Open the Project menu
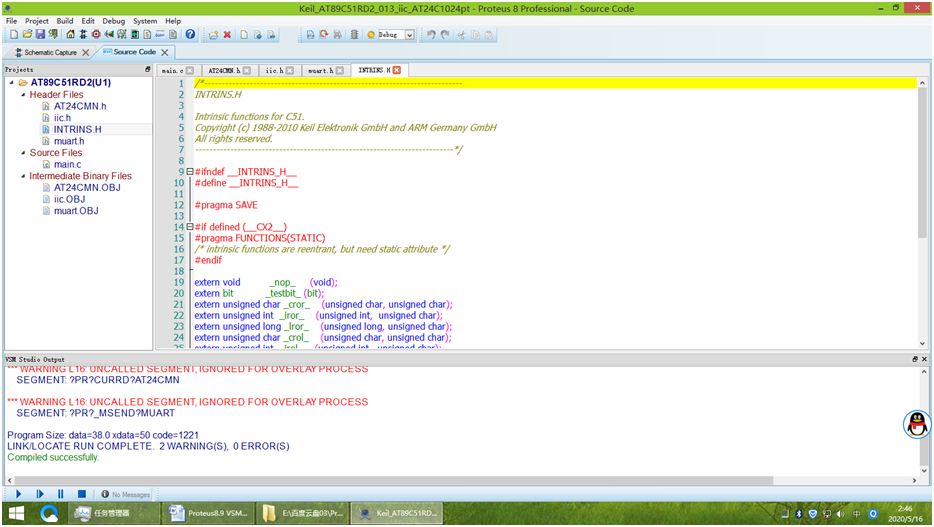Screen dimensions: 934x527 36,21
